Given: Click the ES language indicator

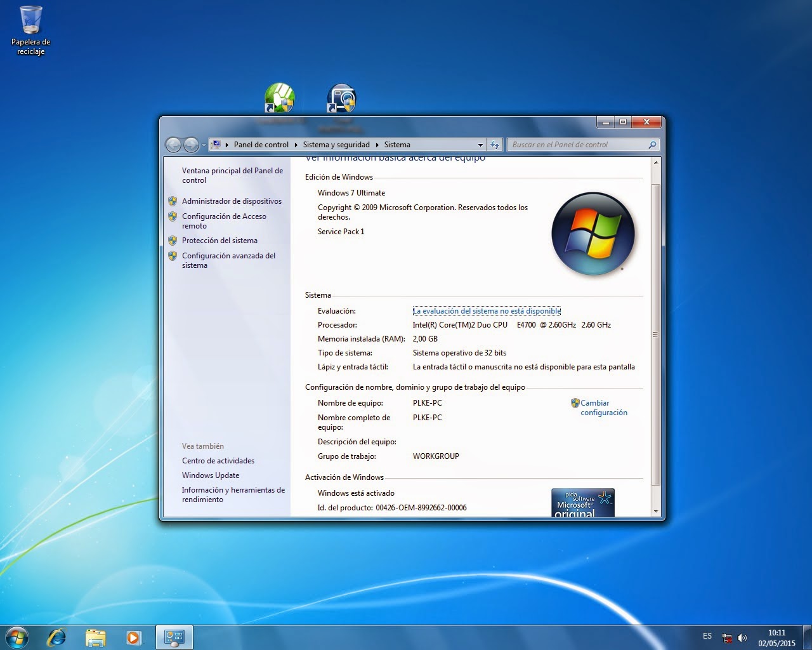Looking at the screenshot, I should point(707,636).
